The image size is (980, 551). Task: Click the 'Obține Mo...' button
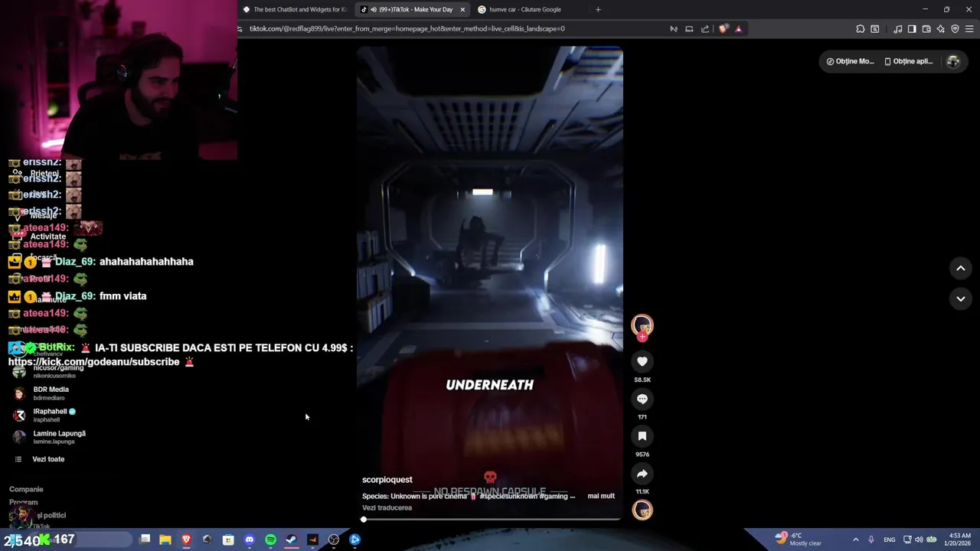coord(850,61)
